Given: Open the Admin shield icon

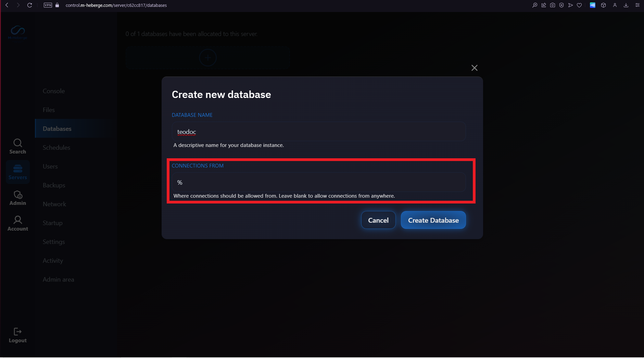Looking at the screenshot, I should pyautogui.click(x=18, y=198).
